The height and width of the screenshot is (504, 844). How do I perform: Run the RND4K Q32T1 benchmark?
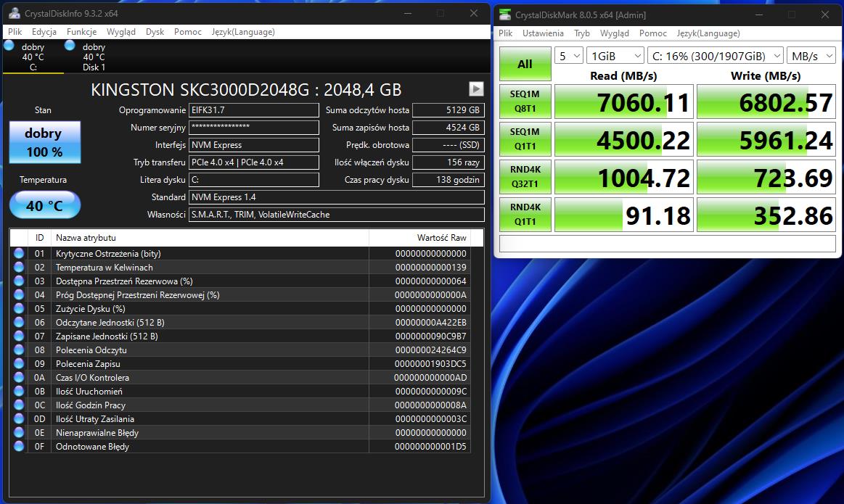click(525, 177)
